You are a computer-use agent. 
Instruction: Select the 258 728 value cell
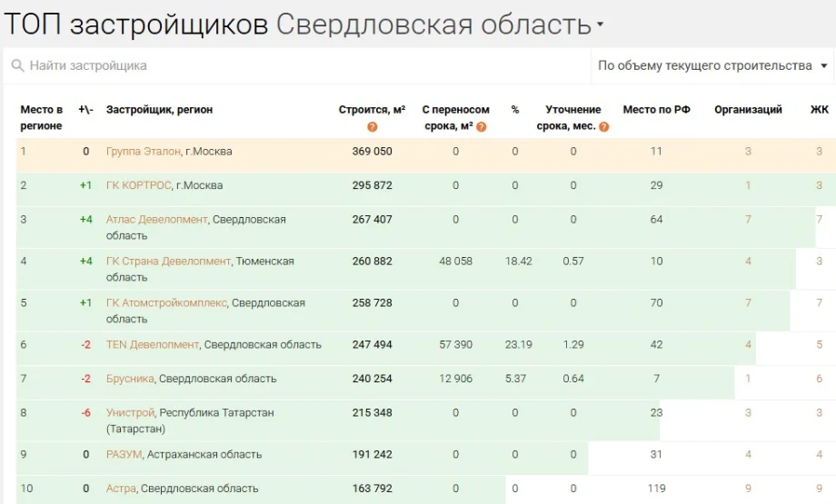tap(373, 302)
